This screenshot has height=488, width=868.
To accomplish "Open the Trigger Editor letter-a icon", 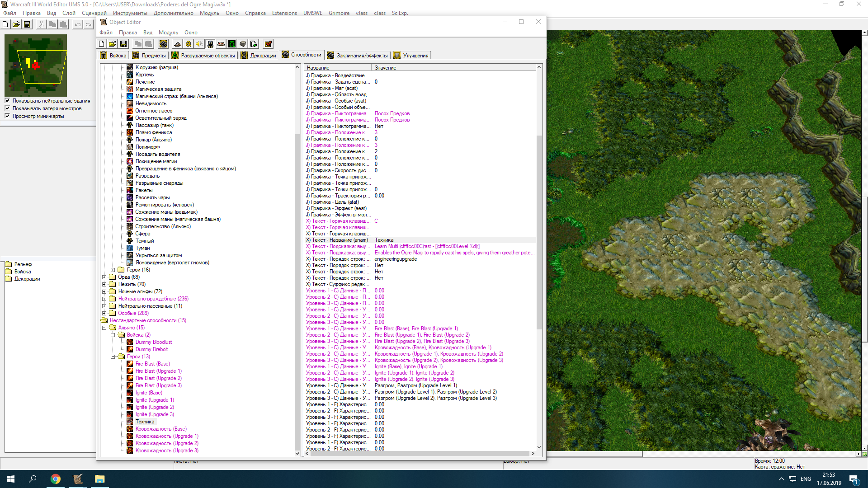I will tap(189, 44).
